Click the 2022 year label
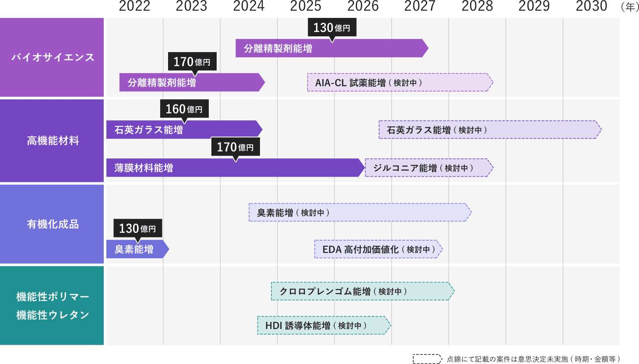This screenshot has height=364, width=639. (134, 6)
